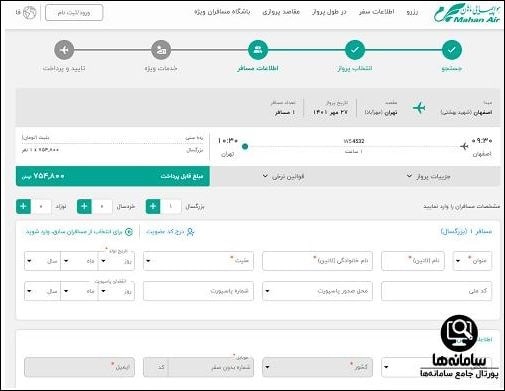Click the membership code person icon
The height and width of the screenshot is (391, 505).
click(190, 232)
